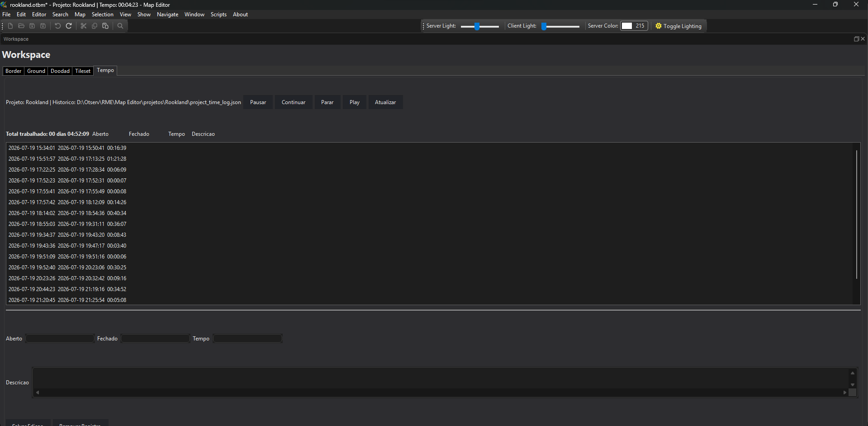Image resolution: width=868 pixels, height=426 pixels.
Task: Open the Map menu
Action: point(80,14)
